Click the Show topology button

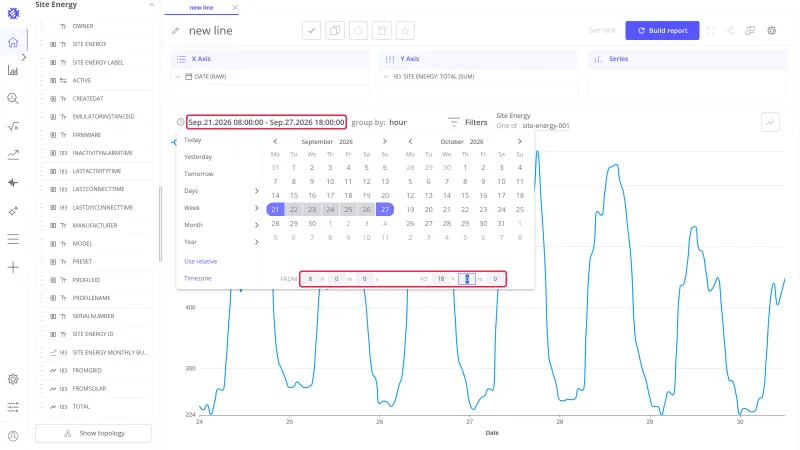93,433
